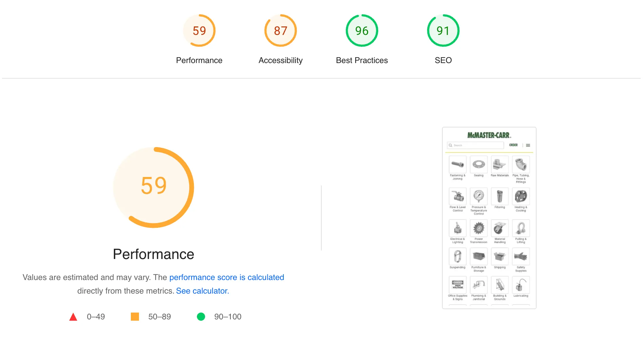644x339 pixels.
Task: Click the orange square 50–89 legend icon
Action: pyautogui.click(x=135, y=317)
